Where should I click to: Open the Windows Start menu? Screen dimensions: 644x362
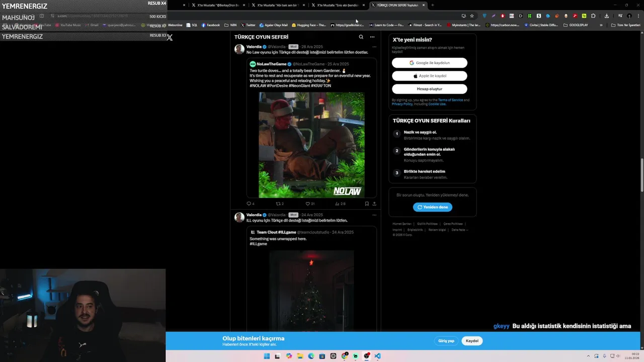(267, 356)
